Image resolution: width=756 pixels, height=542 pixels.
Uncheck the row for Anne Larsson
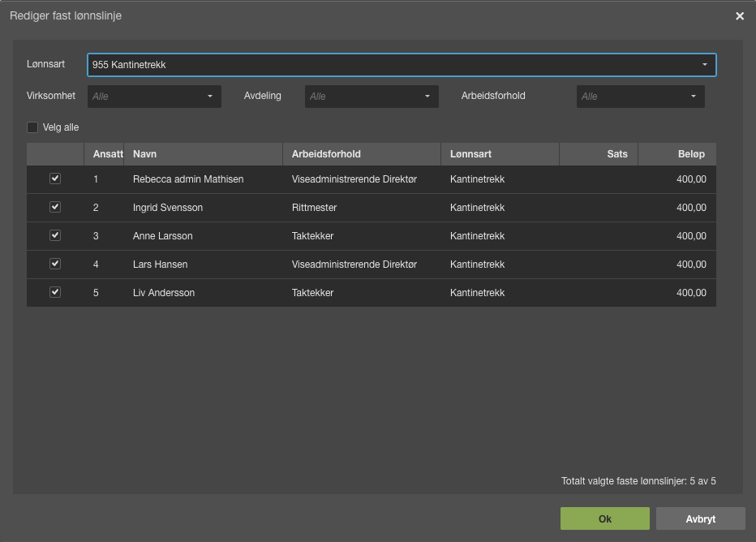pos(55,236)
